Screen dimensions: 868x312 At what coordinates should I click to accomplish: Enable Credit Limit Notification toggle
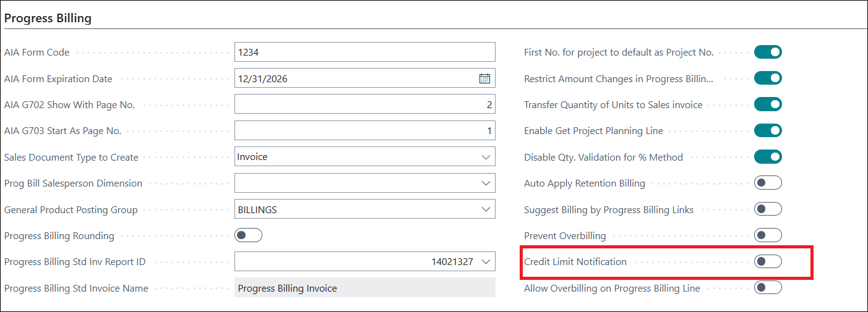(x=768, y=261)
